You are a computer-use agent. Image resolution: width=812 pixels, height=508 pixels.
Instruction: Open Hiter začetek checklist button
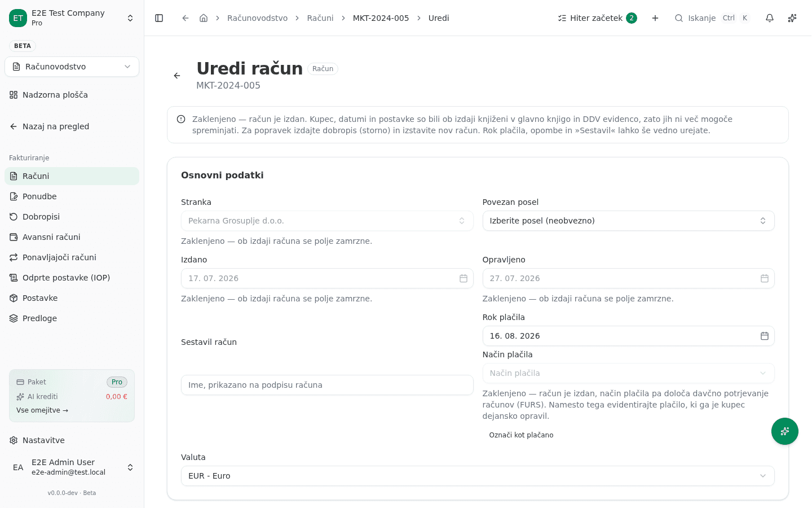(x=597, y=18)
